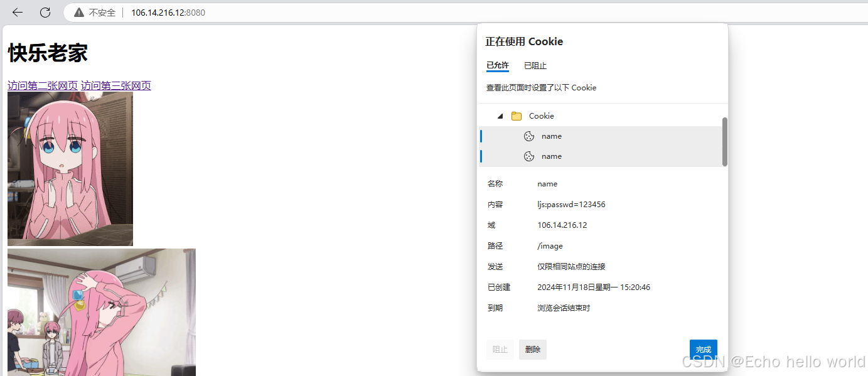This screenshot has height=376, width=868.
Task: Click the cookie content value ljs:passwd=123456
Action: click(x=571, y=205)
